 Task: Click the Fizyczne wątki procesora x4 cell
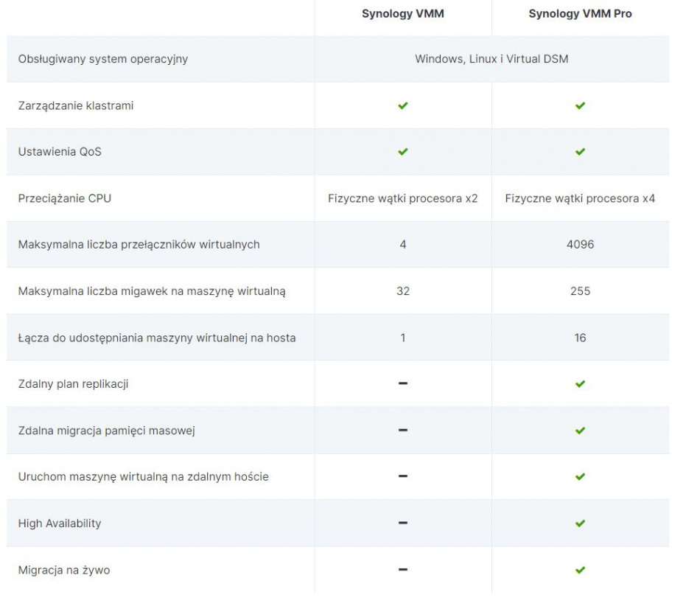pyautogui.click(x=580, y=198)
